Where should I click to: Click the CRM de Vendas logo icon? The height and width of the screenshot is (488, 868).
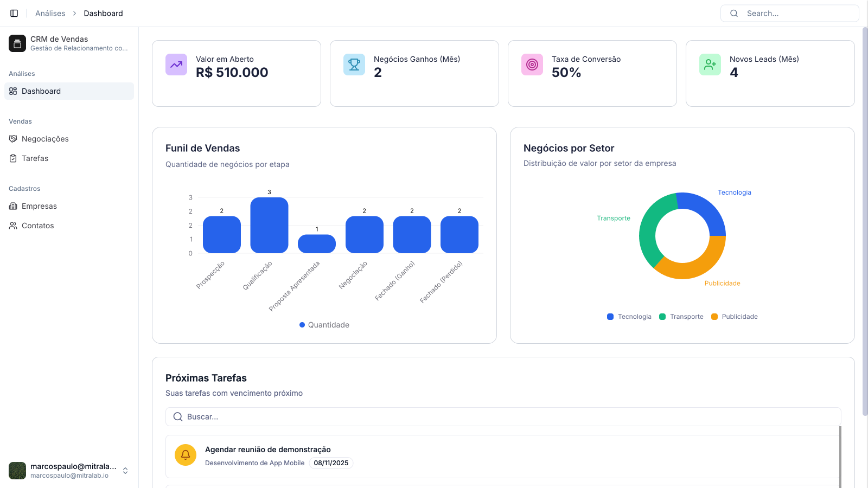click(17, 43)
